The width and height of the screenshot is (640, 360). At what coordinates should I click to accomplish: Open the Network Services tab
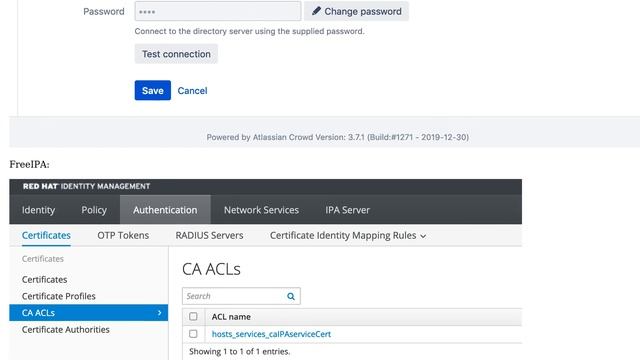(x=261, y=210)
